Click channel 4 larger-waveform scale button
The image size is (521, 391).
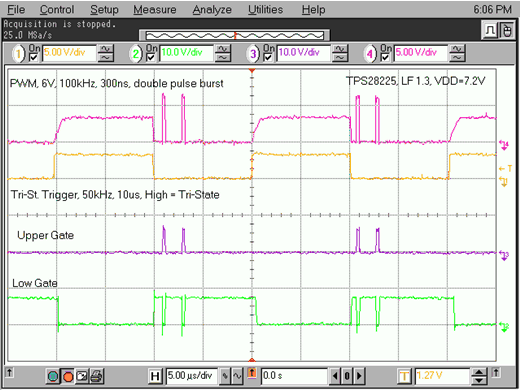pos(457,49)
